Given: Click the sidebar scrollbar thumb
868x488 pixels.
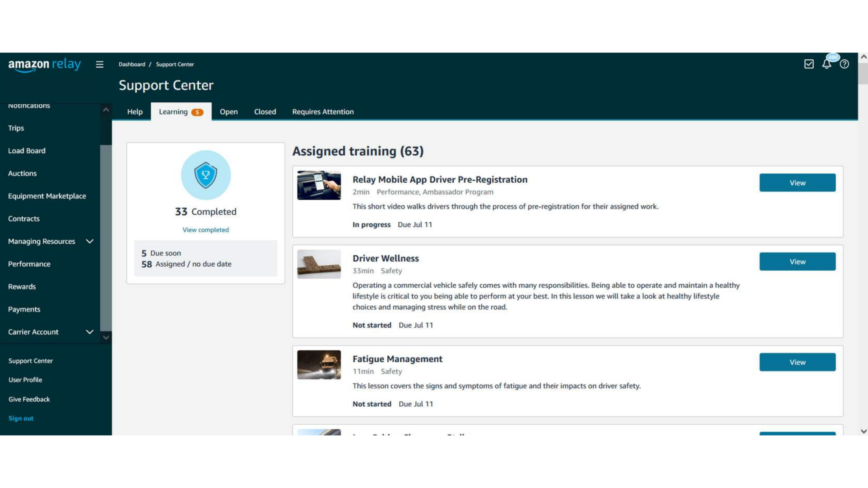Looking at the screenshot, I should tap(106, 237).
